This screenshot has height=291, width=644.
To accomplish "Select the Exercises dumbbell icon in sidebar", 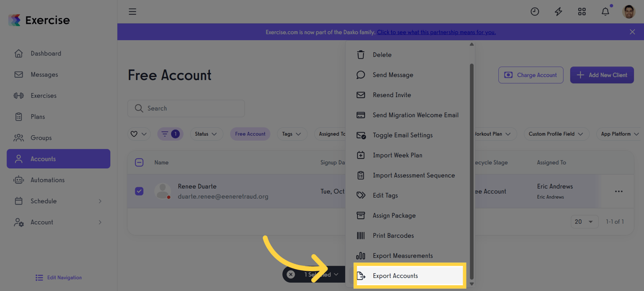I will pyautogui.click(x=19, y=95).
